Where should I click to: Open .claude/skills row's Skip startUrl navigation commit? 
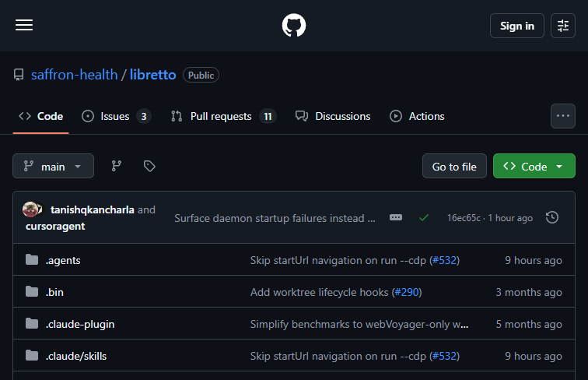(338, 356)
